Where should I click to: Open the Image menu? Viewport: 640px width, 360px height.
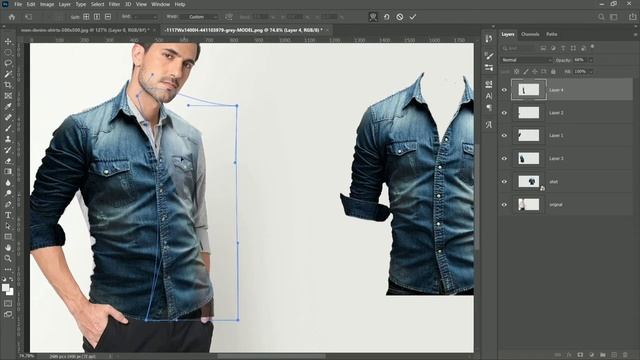click(x=47, y=4)
